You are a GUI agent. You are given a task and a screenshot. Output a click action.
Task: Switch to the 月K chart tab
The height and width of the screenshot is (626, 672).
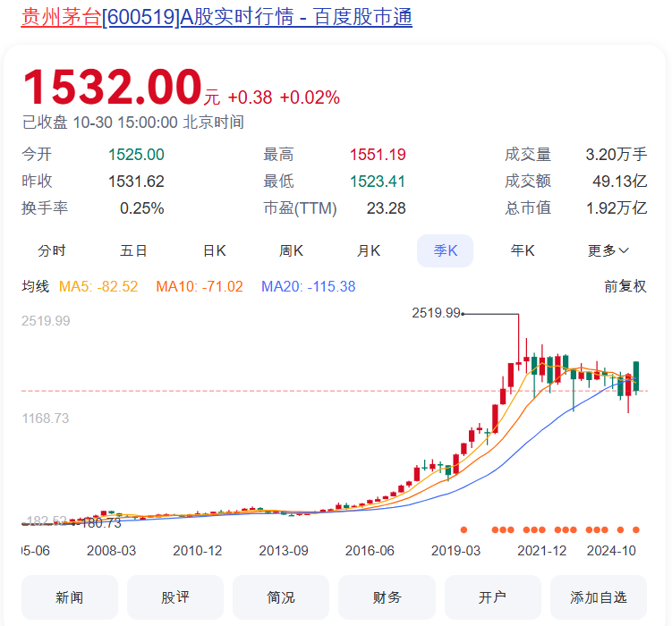coord(369,250)
